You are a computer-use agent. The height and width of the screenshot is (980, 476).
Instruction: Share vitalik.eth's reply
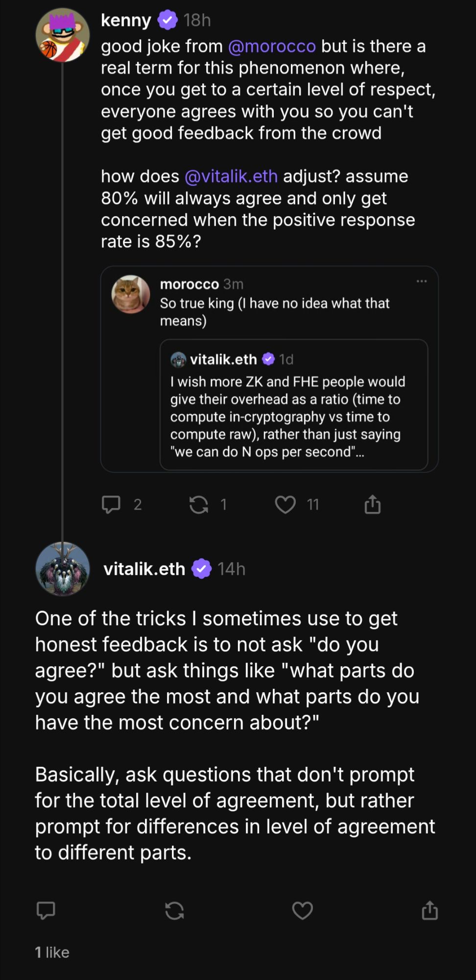(x=430, y=910)
